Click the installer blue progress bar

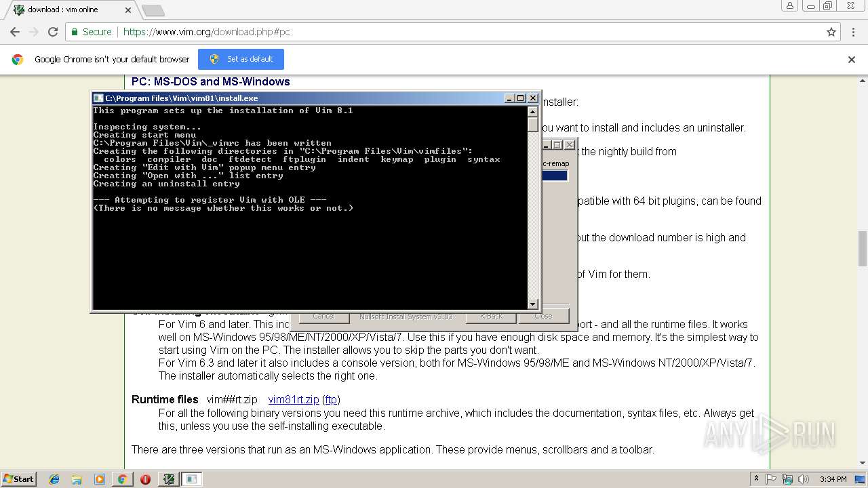554,176
